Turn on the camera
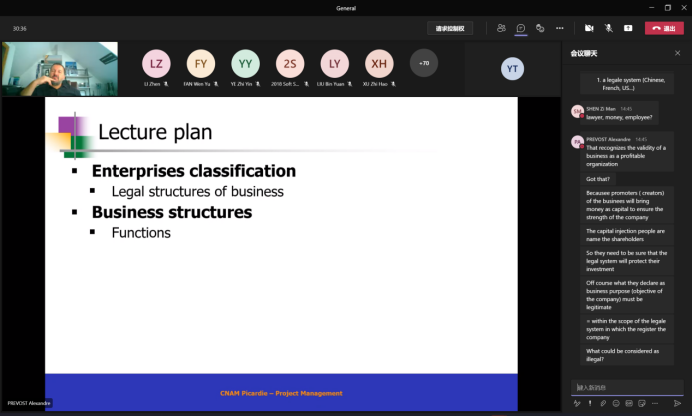The height and width of the screenshot is (417, 693). (589, 28)
